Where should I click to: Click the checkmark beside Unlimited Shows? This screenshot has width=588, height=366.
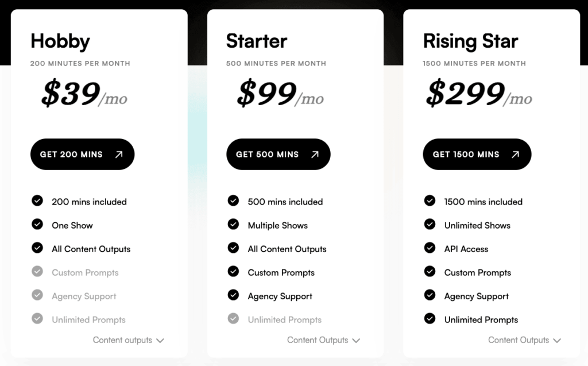click(x=430, y=224)
